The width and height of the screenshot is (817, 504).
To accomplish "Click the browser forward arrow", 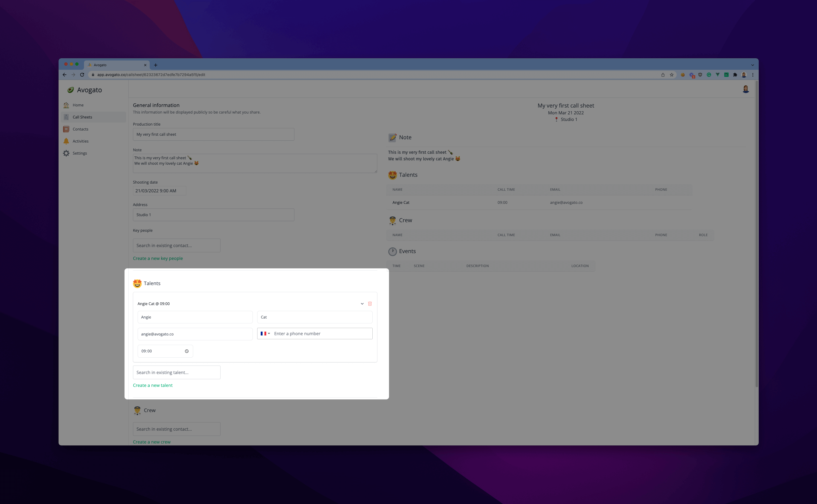I will click(73, 75).
